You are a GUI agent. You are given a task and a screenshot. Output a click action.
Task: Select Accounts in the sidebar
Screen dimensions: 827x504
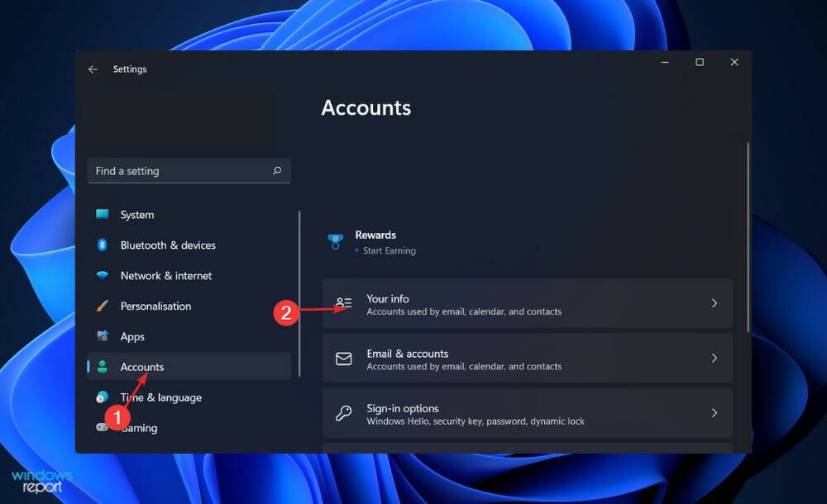point(142,367)
